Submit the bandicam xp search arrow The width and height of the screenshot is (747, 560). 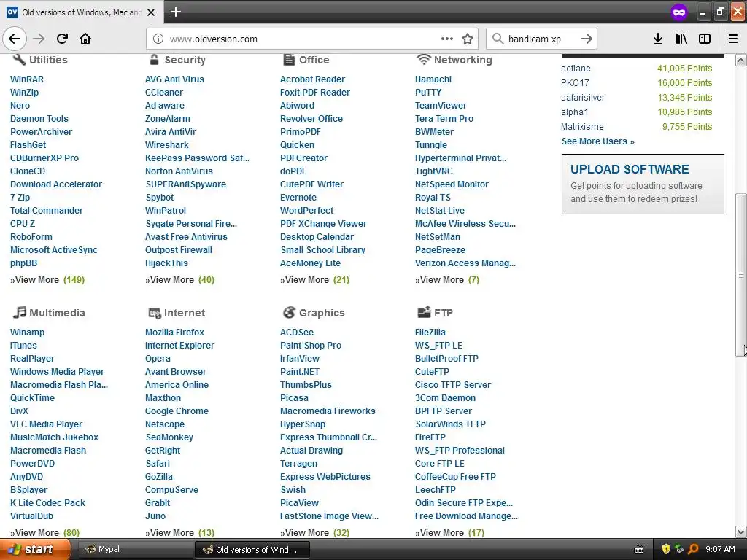[x=587, y=39]
